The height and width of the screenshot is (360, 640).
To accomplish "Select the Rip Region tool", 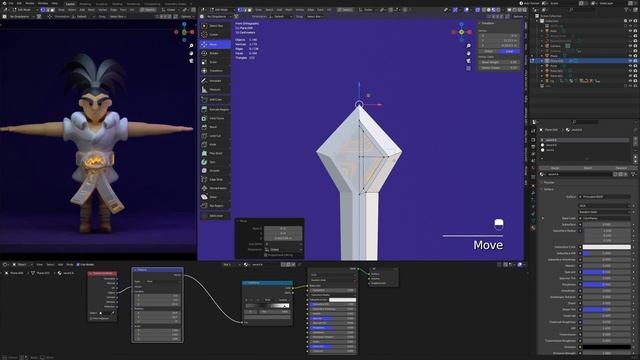I will click(215, 206).
